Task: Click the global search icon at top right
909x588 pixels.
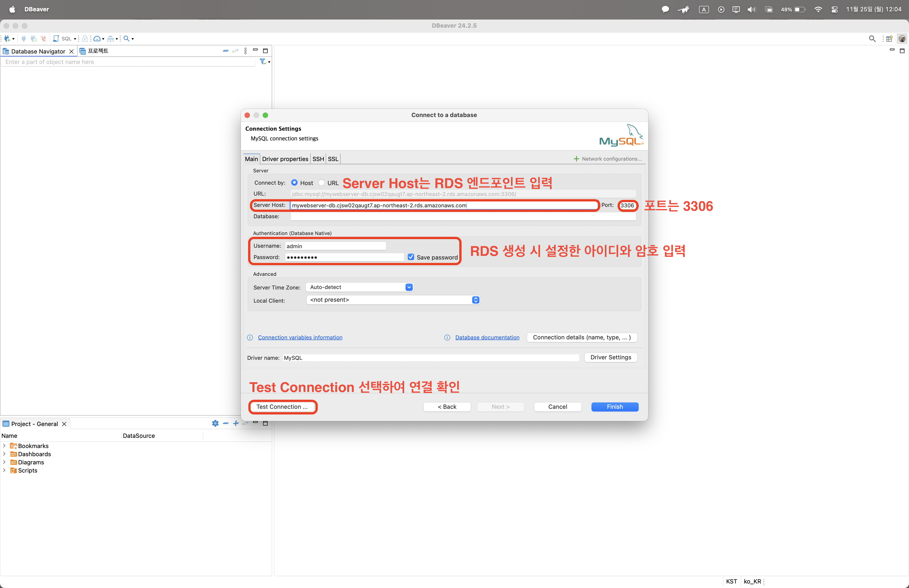Action: point(872,39)
